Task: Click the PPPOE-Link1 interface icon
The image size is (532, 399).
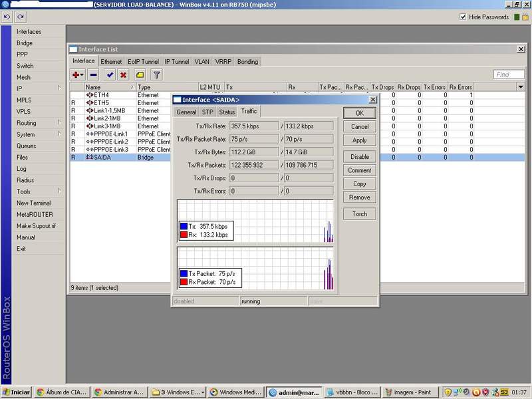Action: 90,134
